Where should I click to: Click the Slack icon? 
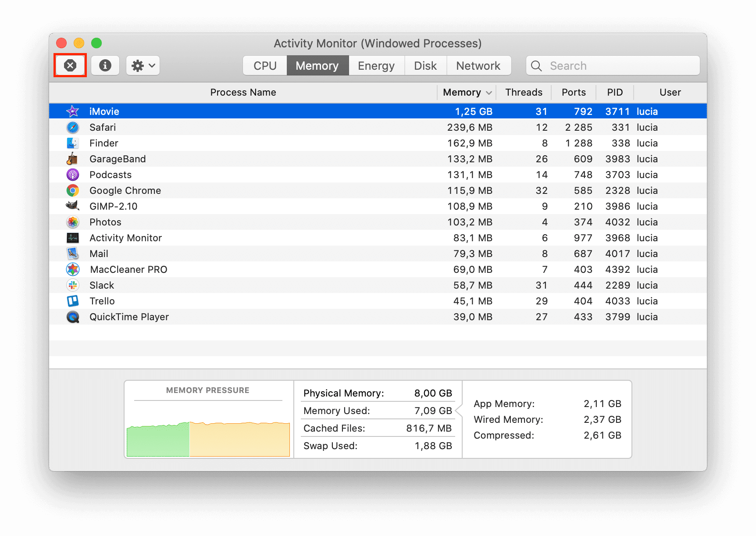pyautogui.click(x=73, y=285)
